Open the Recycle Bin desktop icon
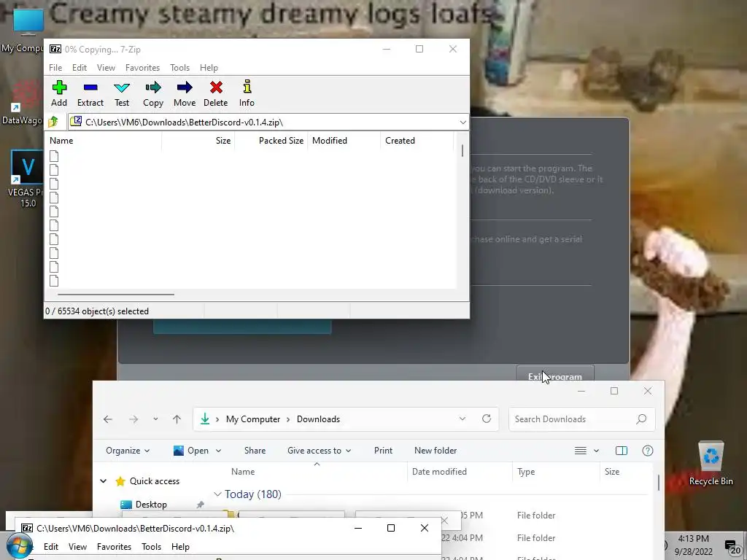Viewport: 747px width, 560px height. point(711,463)
